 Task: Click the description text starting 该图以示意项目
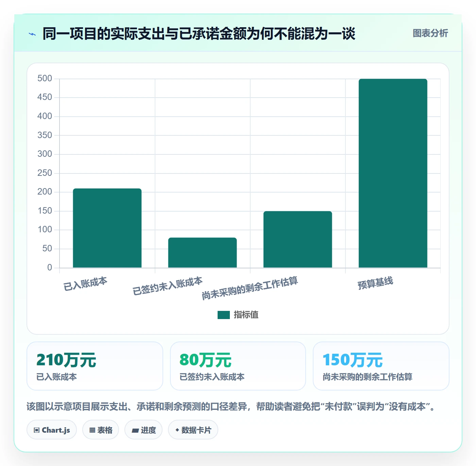coord(231,406)
